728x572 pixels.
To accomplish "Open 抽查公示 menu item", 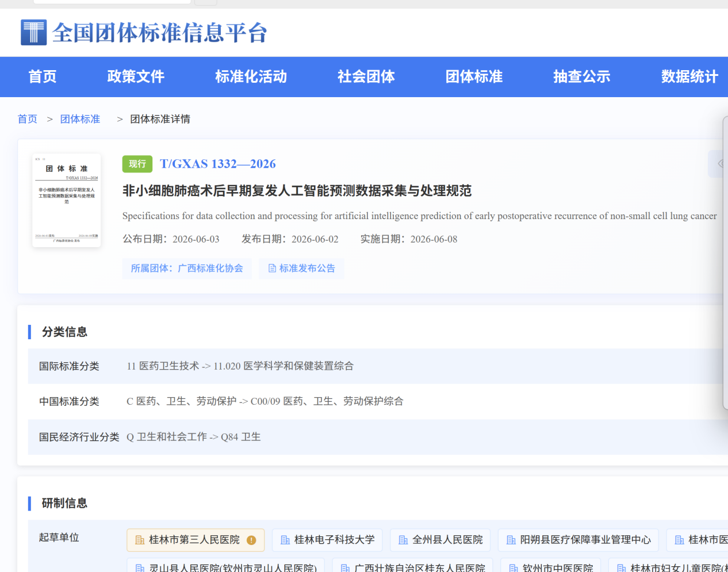I will (x=582, y=76).
